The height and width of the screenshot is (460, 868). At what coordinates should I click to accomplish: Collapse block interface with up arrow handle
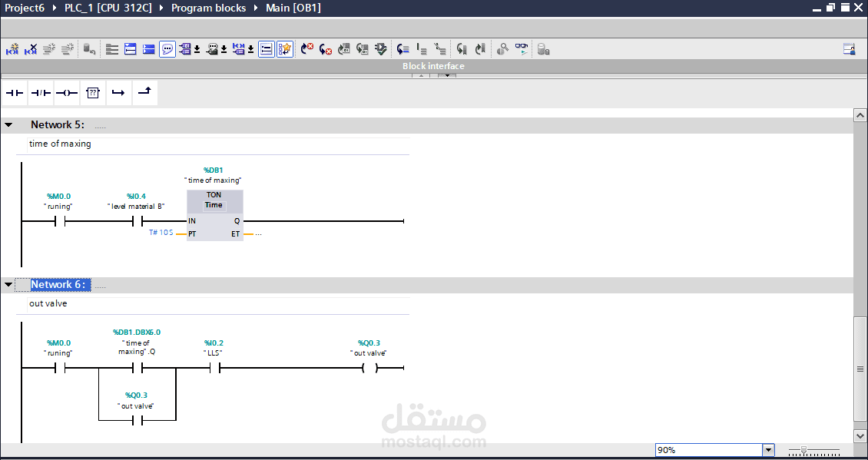point(421,75)
